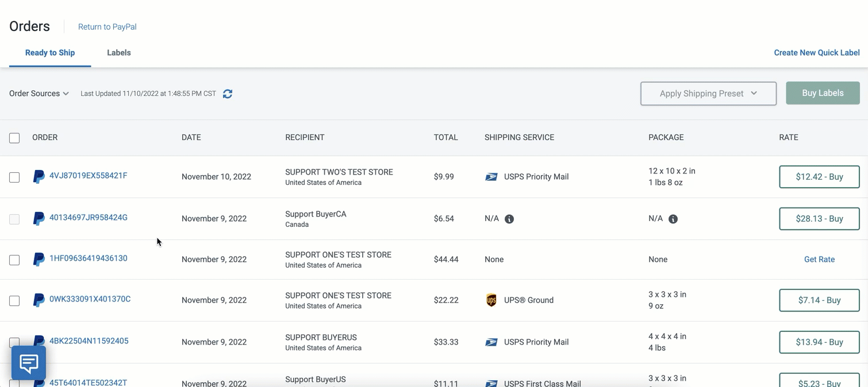Buy the $7.14 UPS Ground rate
This screenshot has height=387, width=868.
(x=819, y=300)
